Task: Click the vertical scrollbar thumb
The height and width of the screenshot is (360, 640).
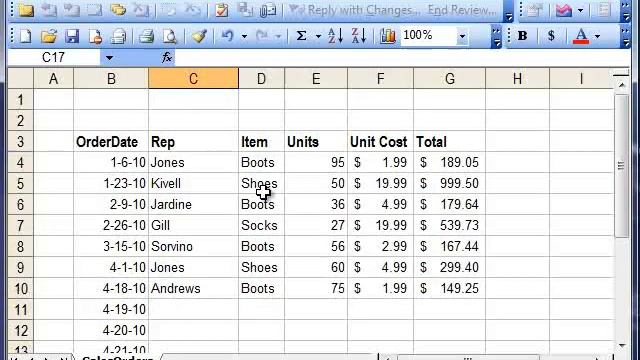Action: (x=622, y=166)
